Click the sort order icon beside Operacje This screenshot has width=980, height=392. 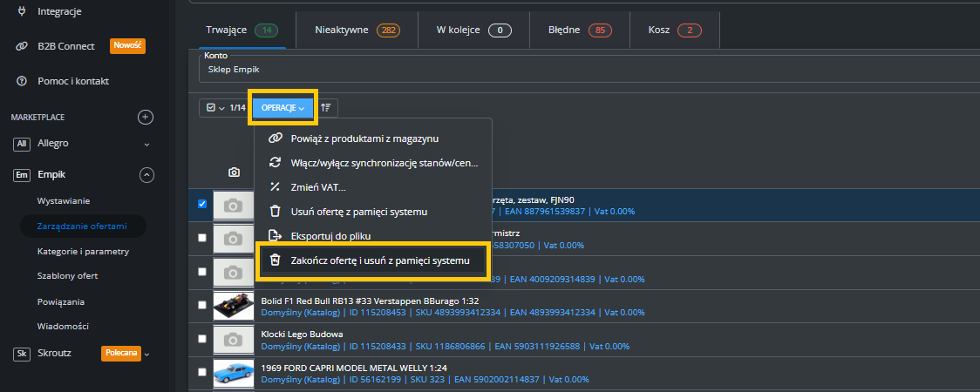tap(326, 108)
